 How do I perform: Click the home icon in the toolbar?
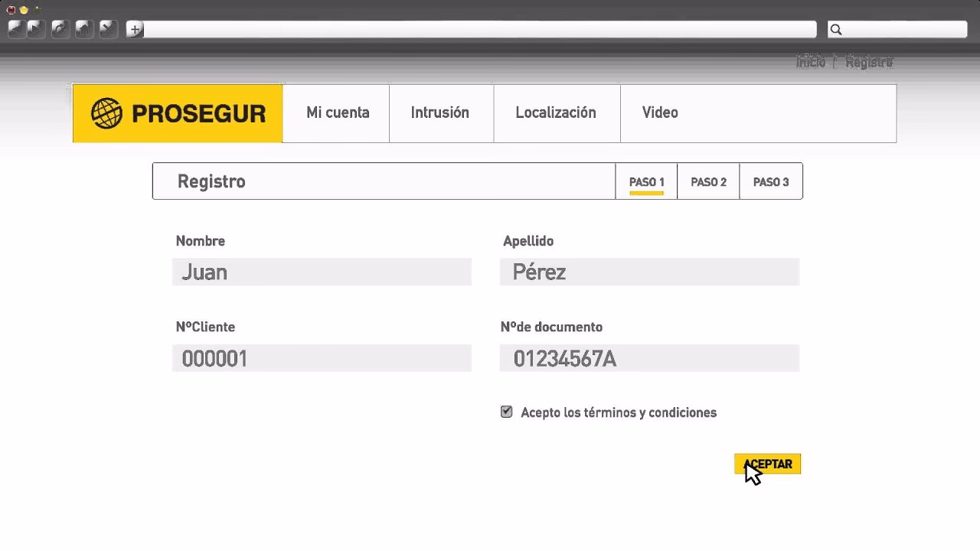[x=86, y=29]
